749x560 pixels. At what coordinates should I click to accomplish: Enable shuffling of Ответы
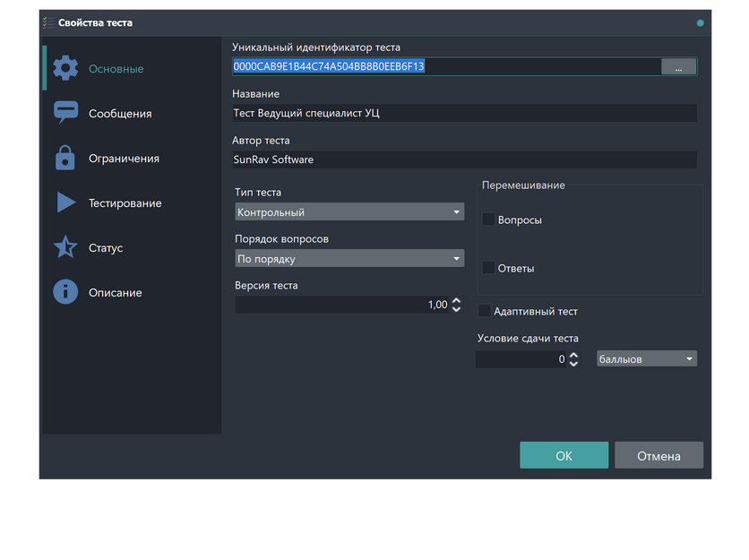pos(488,268)
